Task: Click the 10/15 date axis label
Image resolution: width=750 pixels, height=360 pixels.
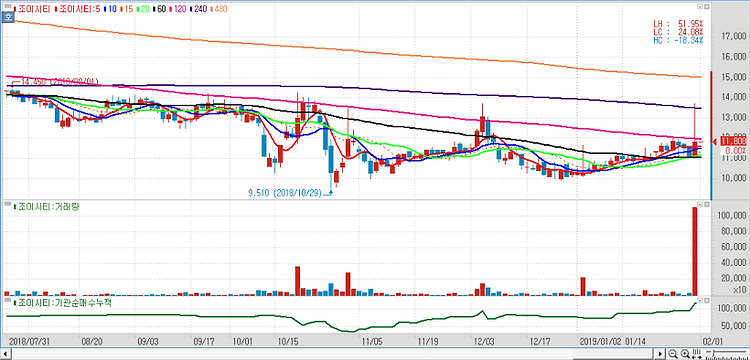Action: click(287, 341)
